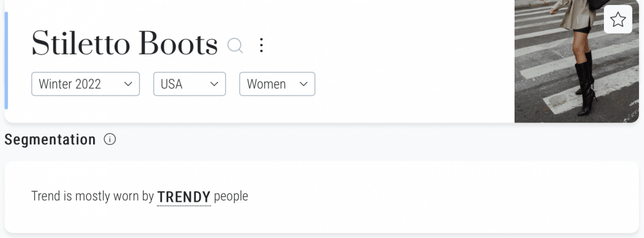
Task: Click the 'Women' text label
Action: pyautogui.click(x=266, y=84)
